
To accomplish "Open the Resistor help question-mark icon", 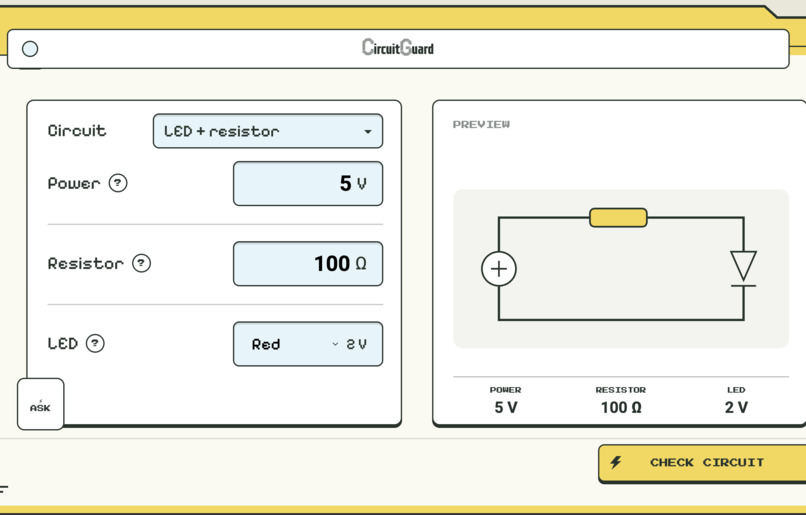I will coord(141,263).
